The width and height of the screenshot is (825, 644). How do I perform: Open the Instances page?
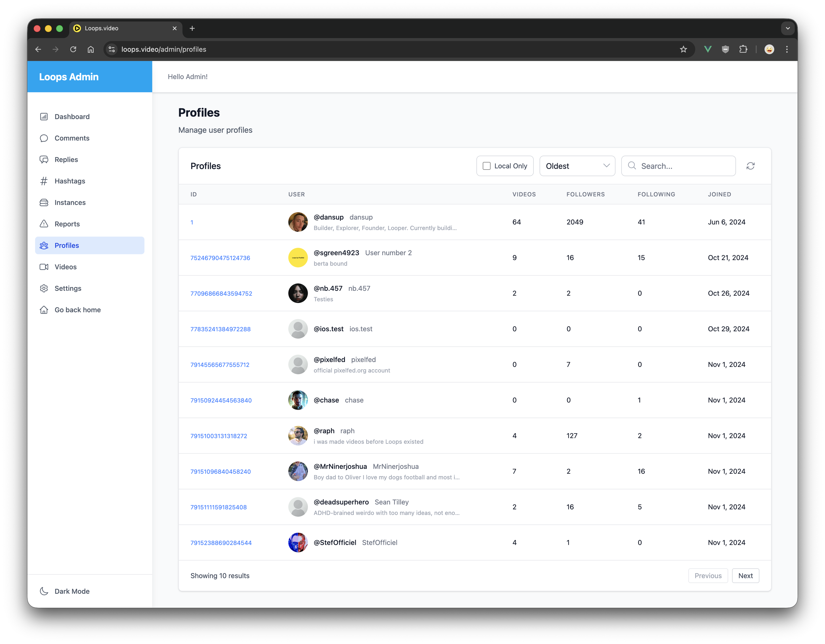point(70,203)
